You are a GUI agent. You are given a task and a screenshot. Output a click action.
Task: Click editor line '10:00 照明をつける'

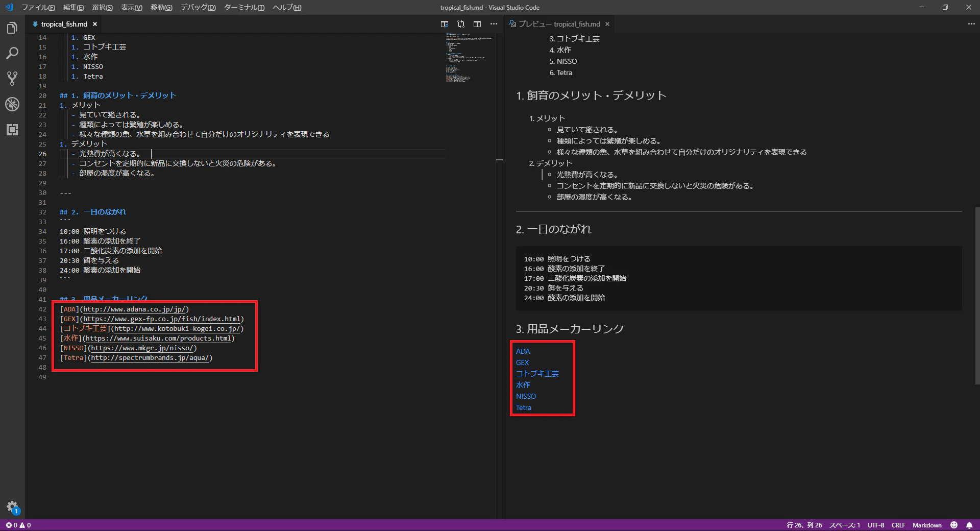[92, 231]
